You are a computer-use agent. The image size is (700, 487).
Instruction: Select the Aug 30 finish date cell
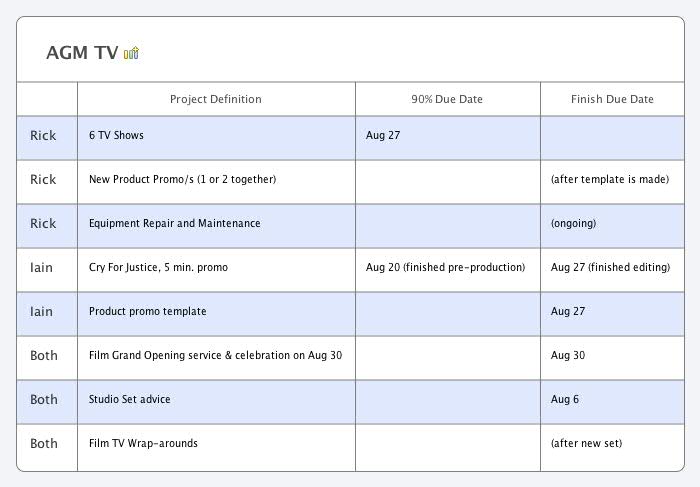567,355
